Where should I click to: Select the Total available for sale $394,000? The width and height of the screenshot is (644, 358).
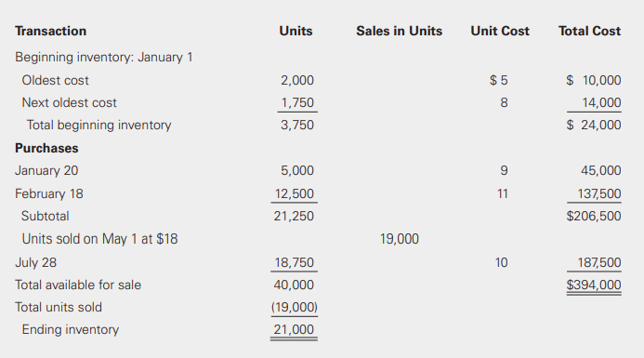coord(594,285)
